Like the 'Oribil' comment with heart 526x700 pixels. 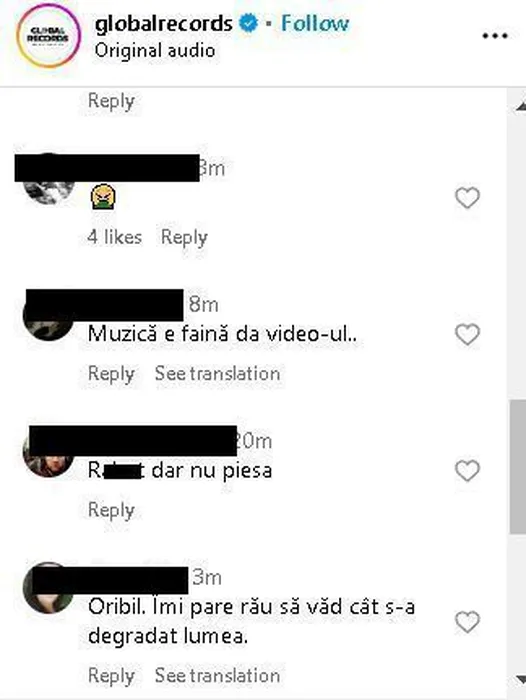click(467, 622)
